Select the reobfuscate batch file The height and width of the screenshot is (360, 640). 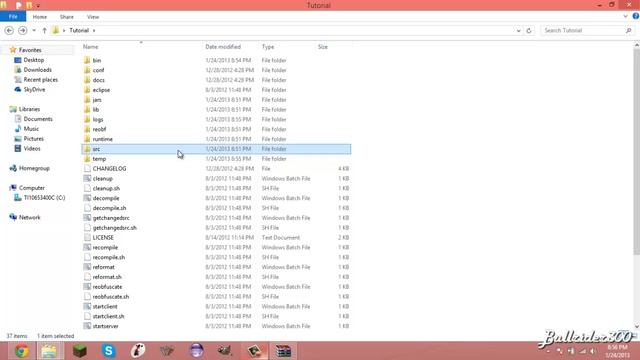(x=216, y=287)
